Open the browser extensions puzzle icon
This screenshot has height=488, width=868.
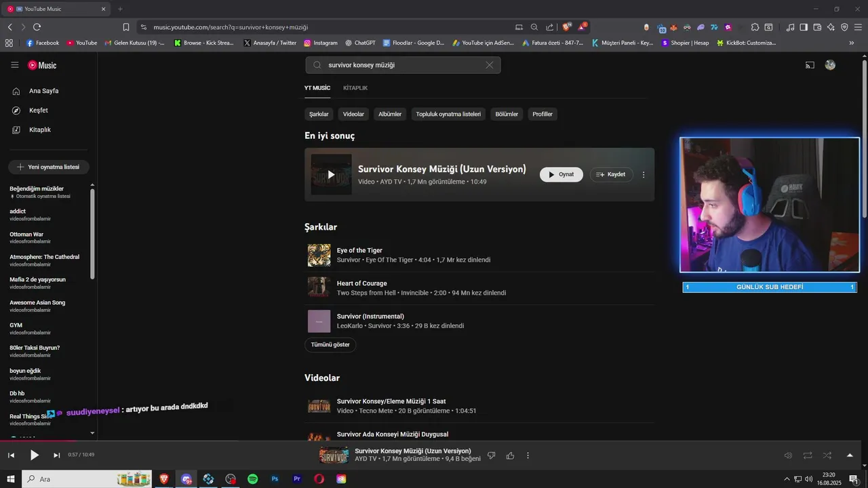(755, 27)
